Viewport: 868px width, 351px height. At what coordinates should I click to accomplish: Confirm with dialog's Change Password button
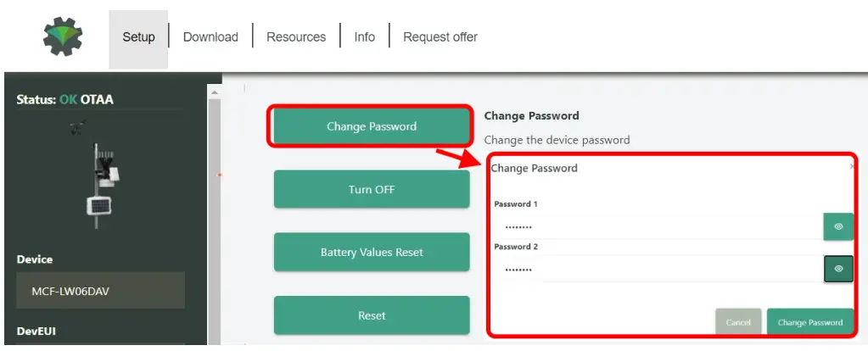click(x=809, y=322)
